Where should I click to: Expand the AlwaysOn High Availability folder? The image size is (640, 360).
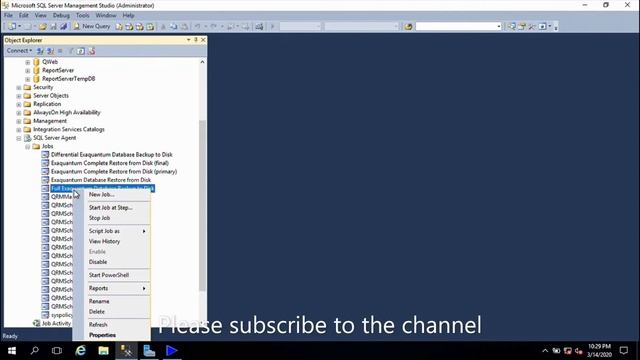pos(19,113)
